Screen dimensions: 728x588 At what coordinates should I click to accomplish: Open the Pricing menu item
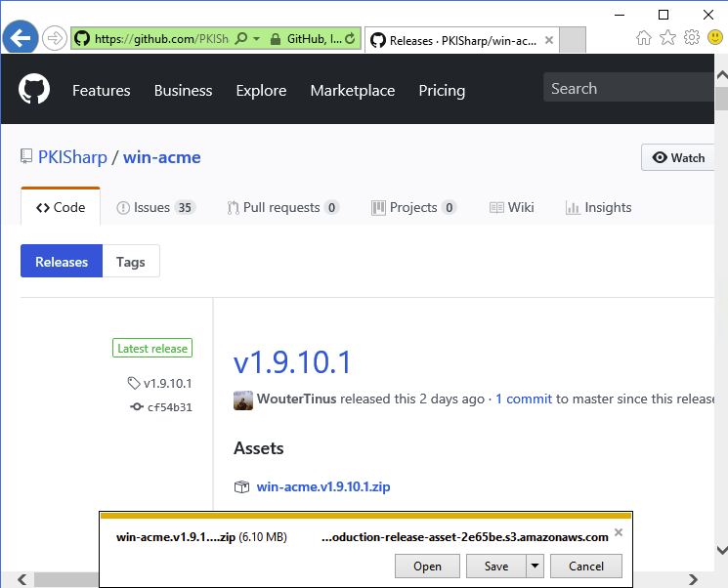click(x=442, y=90)
